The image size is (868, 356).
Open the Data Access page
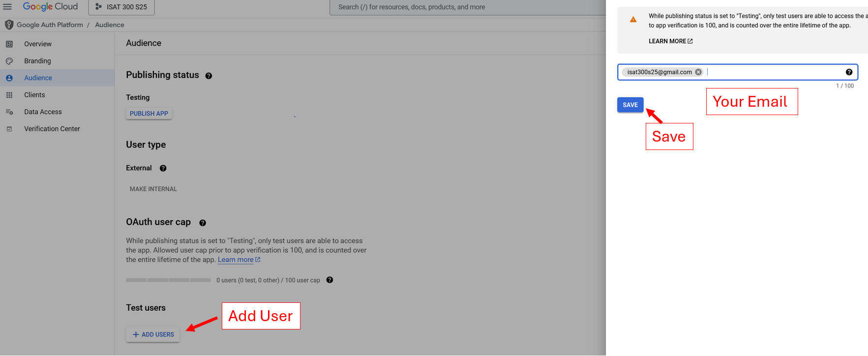tap(43, 112)
